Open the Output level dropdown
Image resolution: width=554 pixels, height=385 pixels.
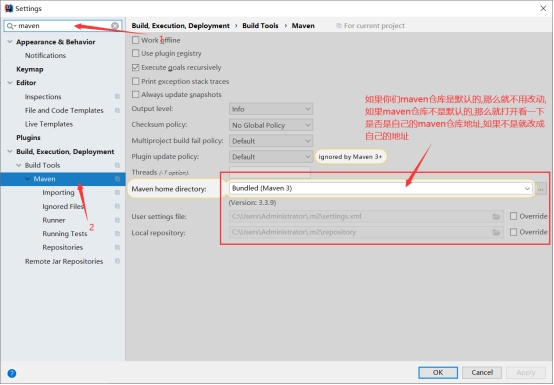271,109
